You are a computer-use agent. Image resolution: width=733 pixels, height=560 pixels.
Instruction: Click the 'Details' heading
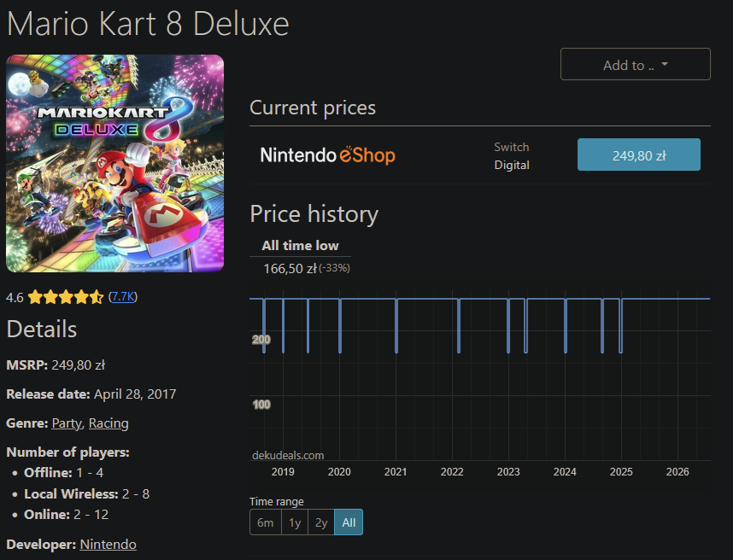(x=42, y=329)
